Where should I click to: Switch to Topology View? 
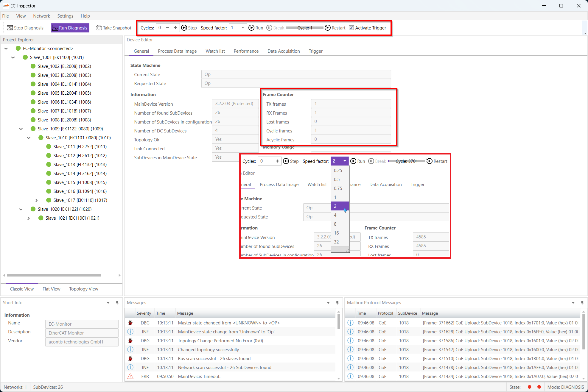click(83, 289)
